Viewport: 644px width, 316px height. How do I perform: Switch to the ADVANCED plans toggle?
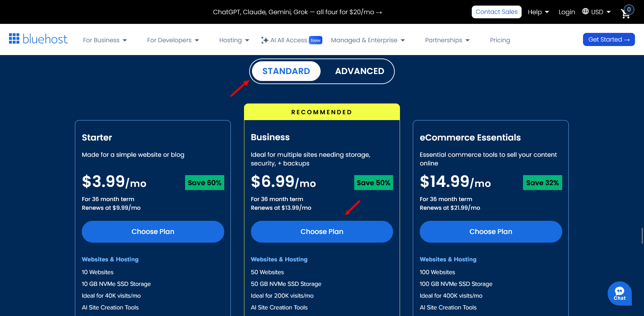pyautogui.click(x=359, y=71)
